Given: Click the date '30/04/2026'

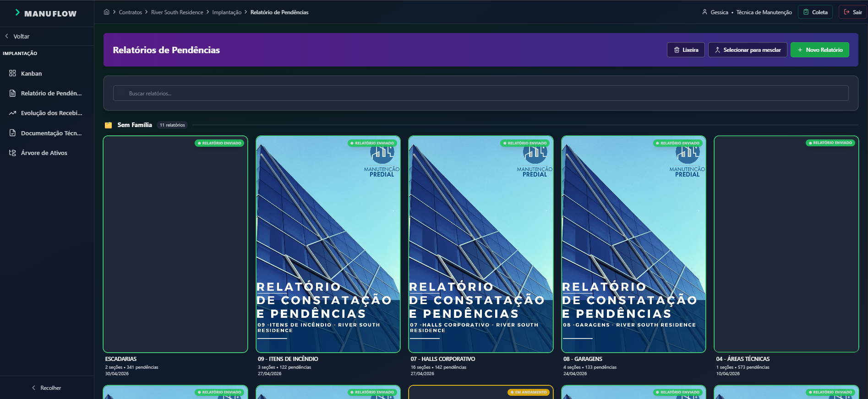Looking at the screenshot, I should click(117, 373).
